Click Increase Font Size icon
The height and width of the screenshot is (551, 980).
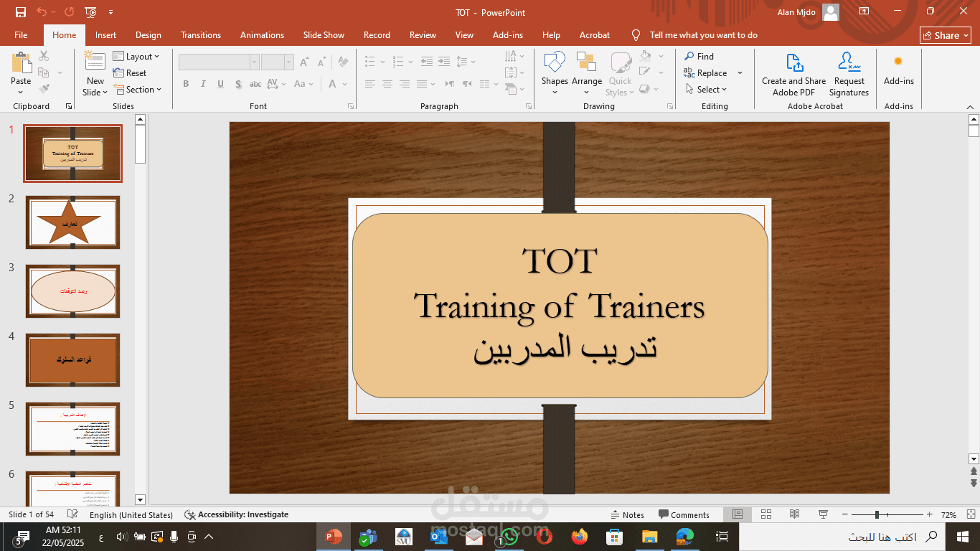[304, 63]
